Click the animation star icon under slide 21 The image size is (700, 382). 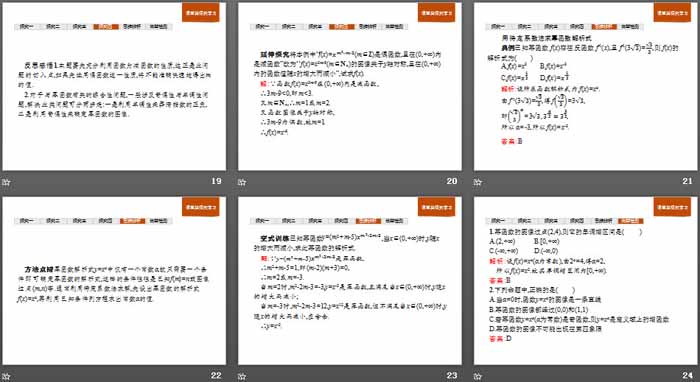click(x=478, y=182)
